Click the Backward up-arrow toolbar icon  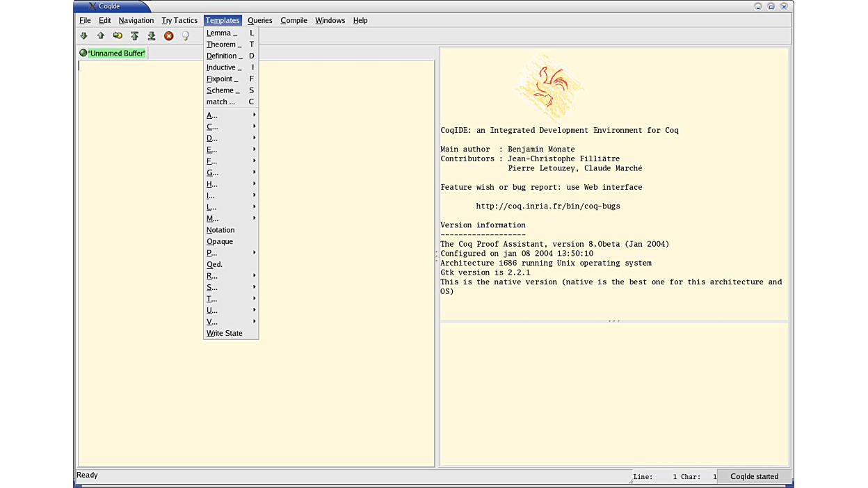click(x=101, y=35)
